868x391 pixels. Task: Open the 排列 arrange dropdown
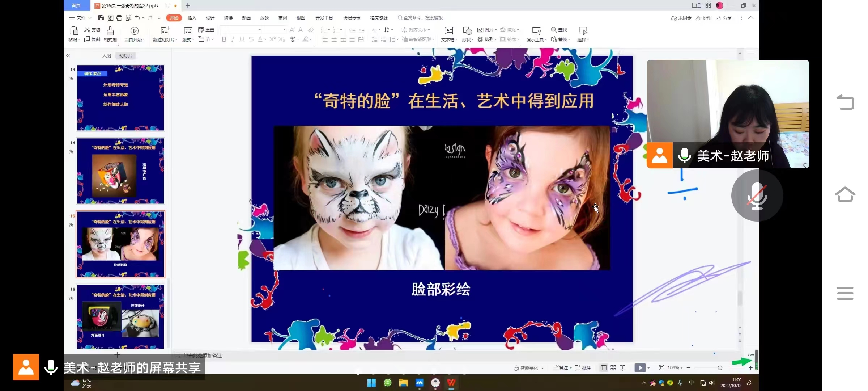coord(487,39)
